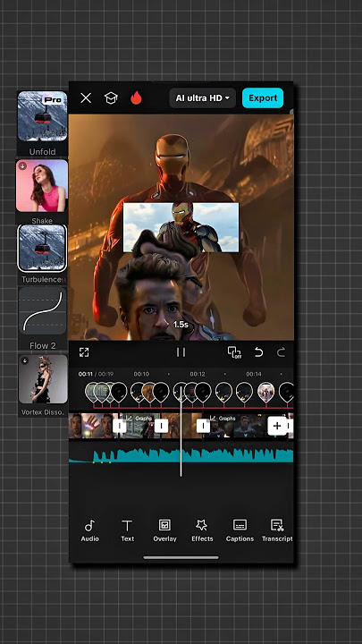The height and width of the screenshot is (644, 362).
Task: Jump to the 00:12 mark on the ruler
Action: (197, 374)
